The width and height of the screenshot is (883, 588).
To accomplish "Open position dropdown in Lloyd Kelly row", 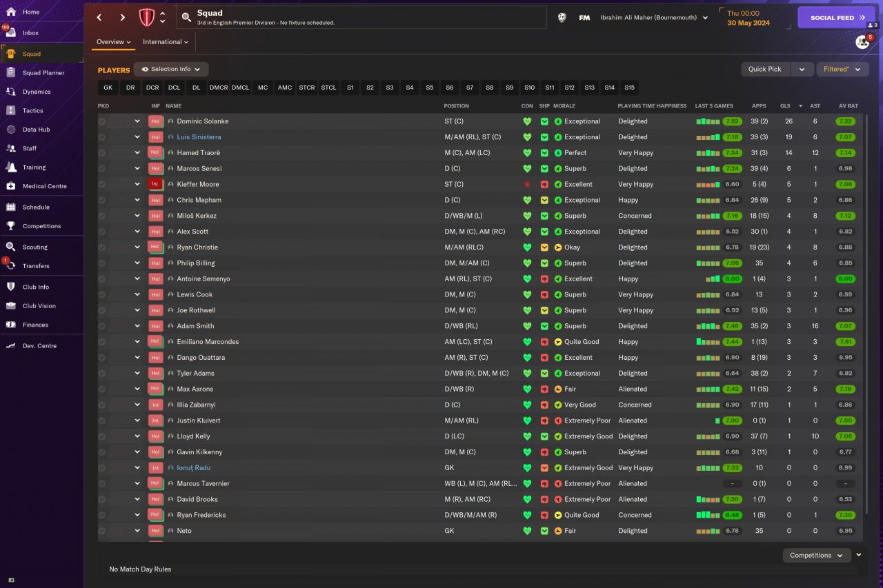I will (x=137, y=436).
